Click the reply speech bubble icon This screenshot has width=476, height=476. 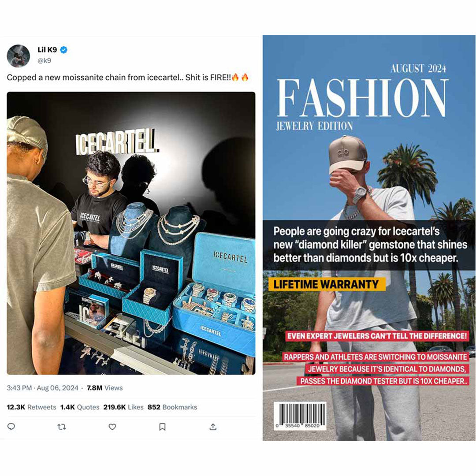pos(11,427)
